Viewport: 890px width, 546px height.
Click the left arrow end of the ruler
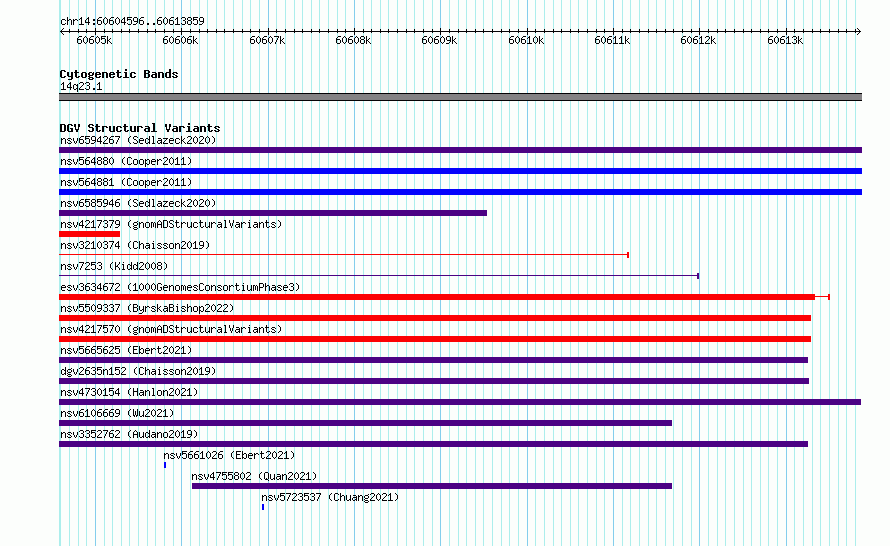62,31
